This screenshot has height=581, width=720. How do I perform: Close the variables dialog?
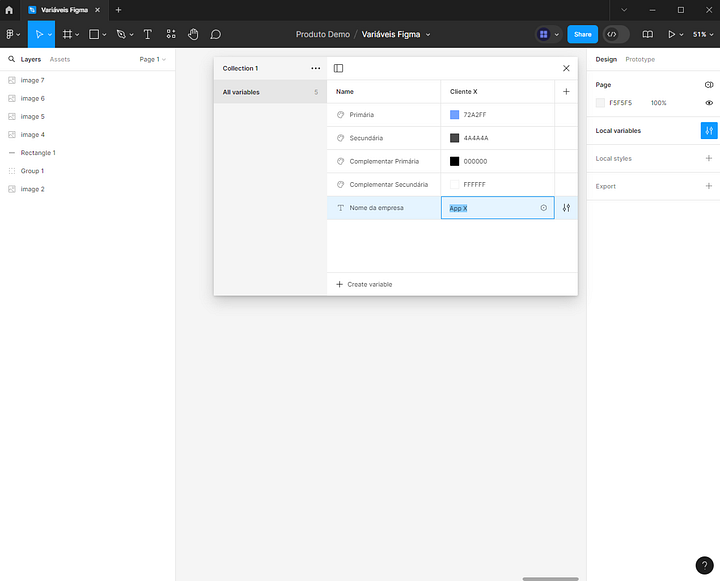[x=566, y=68]
